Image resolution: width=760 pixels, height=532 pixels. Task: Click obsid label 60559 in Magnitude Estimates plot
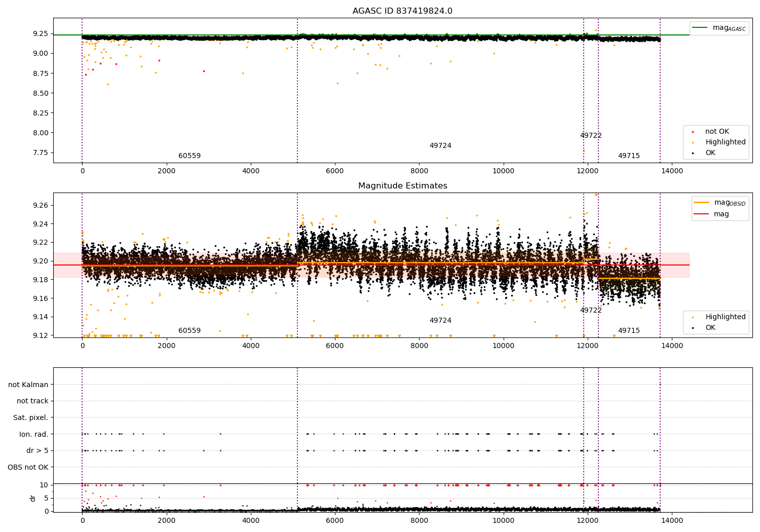pos(189,331)
